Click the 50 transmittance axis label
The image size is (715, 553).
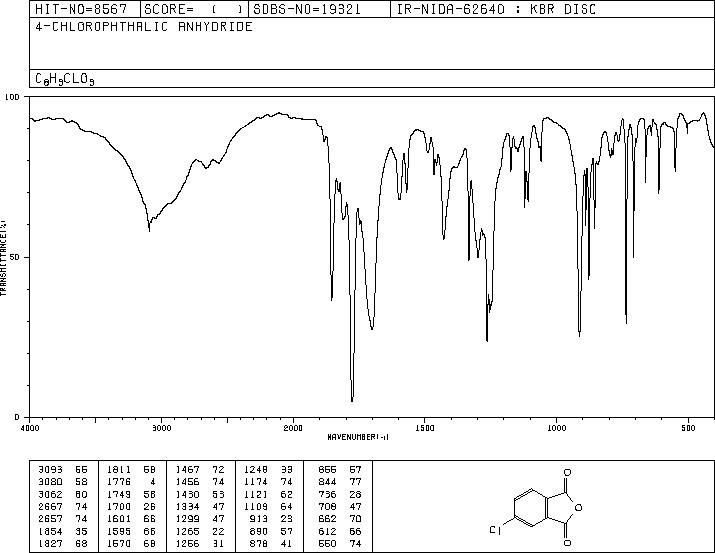click(x=14, y=257)
